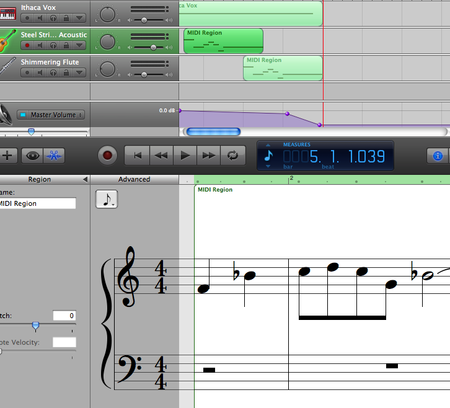450x408 pixels.
Task: Click the bar value 5 in LCD
Action: (x=314, y=156)
